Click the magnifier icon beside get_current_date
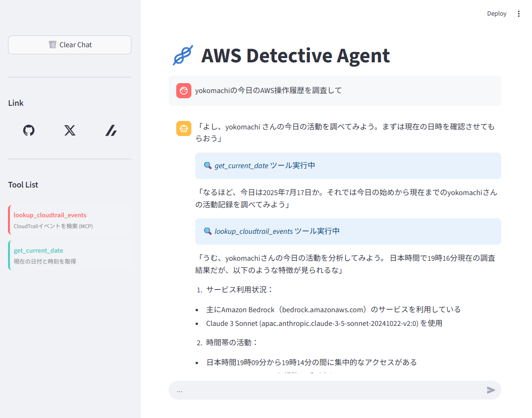 (207, 166)
